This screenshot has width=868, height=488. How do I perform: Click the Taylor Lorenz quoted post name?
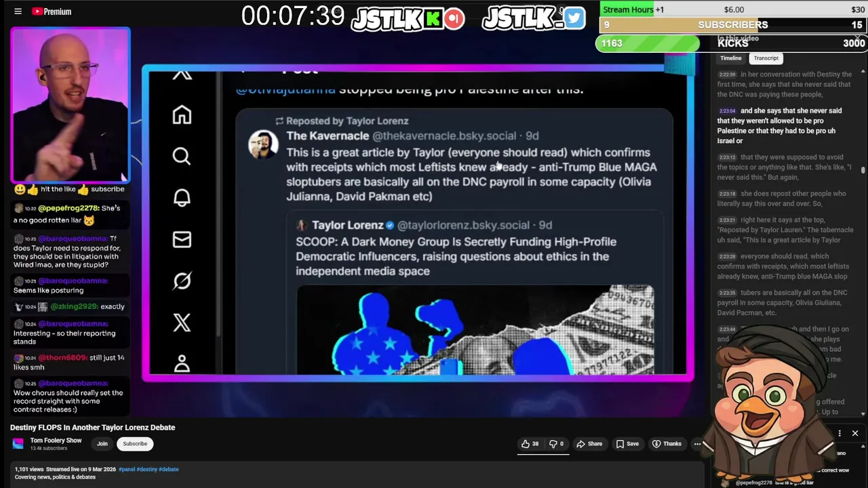click(348, 225)
